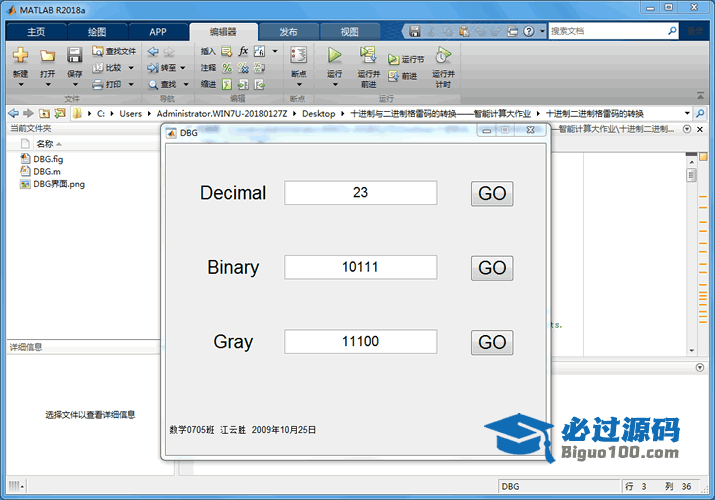Switch to the APP tab

(x=158, y=32)
